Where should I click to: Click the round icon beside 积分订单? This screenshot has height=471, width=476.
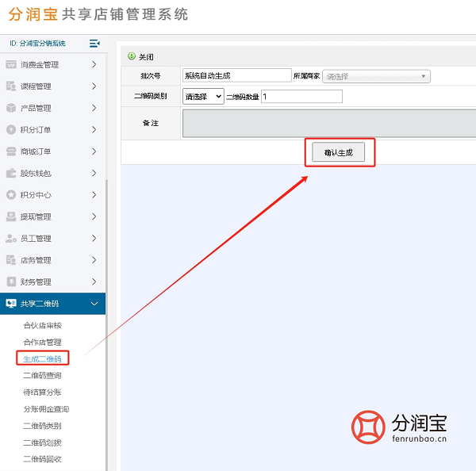(x=11, y=129)
